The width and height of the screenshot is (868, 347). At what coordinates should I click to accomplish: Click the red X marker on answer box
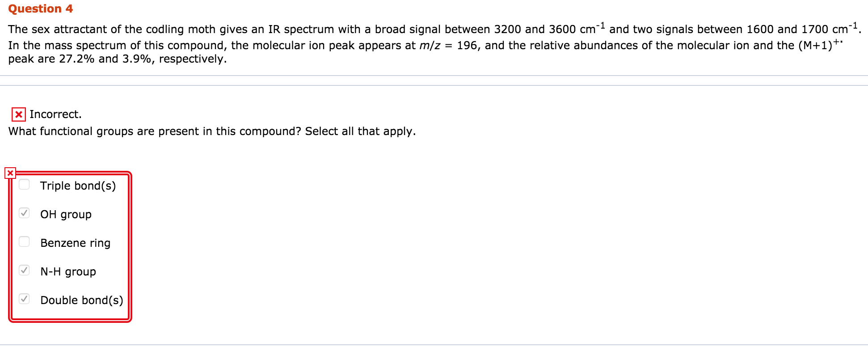[10, 173]
